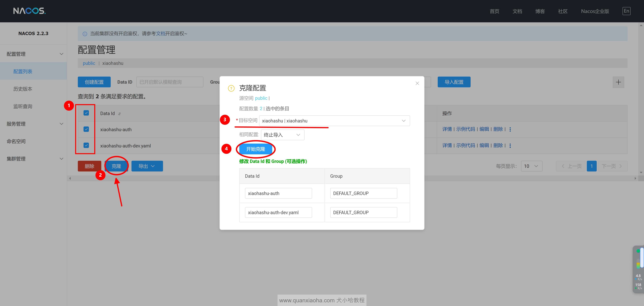Click the Data Id column sort icon
Screen dimensions: 644x306
120,114
